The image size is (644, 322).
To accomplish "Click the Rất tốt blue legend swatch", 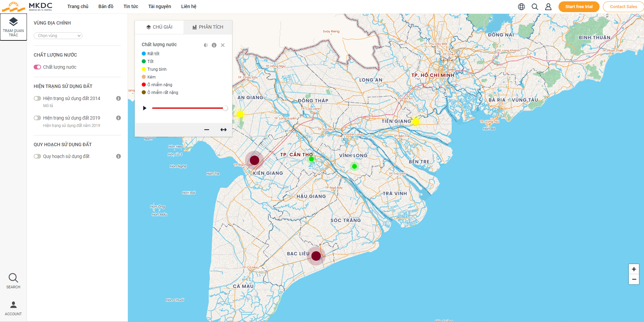I will tap(144, 54).
